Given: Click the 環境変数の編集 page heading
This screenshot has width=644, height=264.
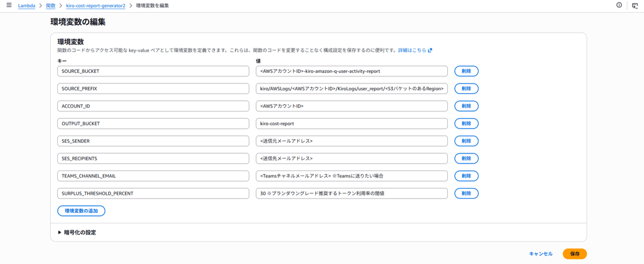Looking at the screenshot, I should (78, 22).
